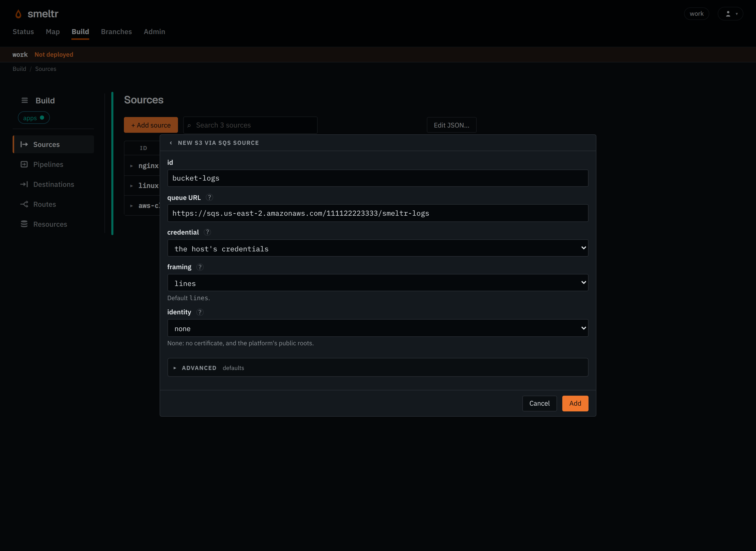Screen dimensions: 756x551
Task: Click the Add button in dialog
Action: coord(575,403)
